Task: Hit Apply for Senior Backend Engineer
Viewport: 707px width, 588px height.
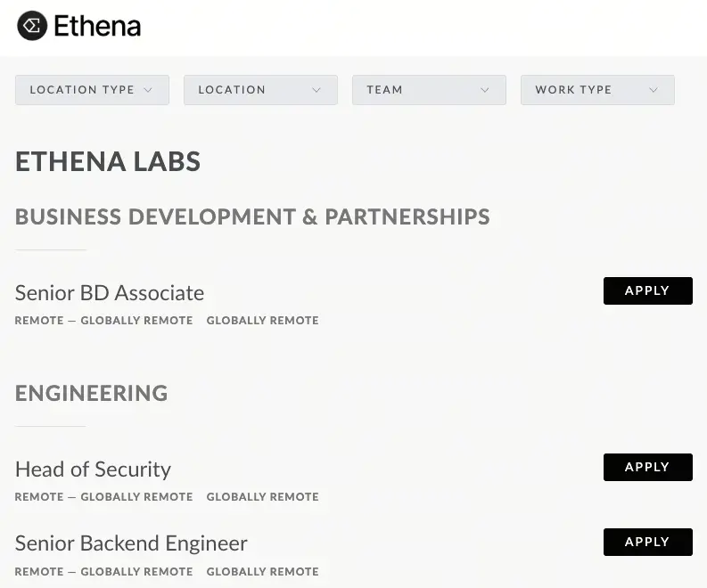Action: click(x=647, y=542)
